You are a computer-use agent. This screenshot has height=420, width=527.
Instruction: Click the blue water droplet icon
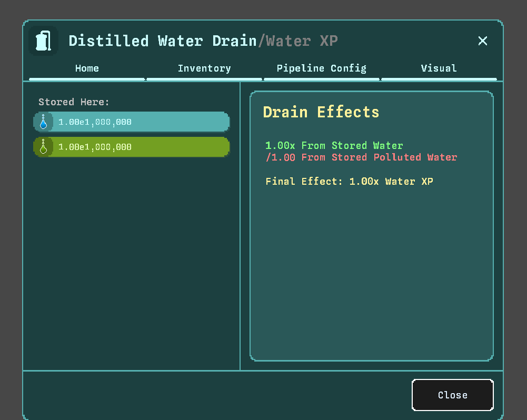(x=43, y=122)
